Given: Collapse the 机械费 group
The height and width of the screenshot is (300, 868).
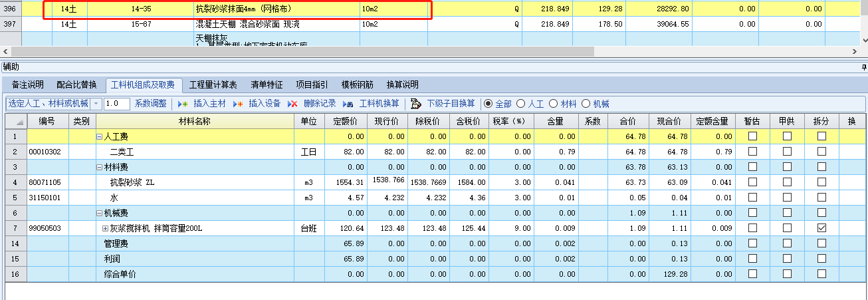Looking at the screenshot, I should click(99, 213).
